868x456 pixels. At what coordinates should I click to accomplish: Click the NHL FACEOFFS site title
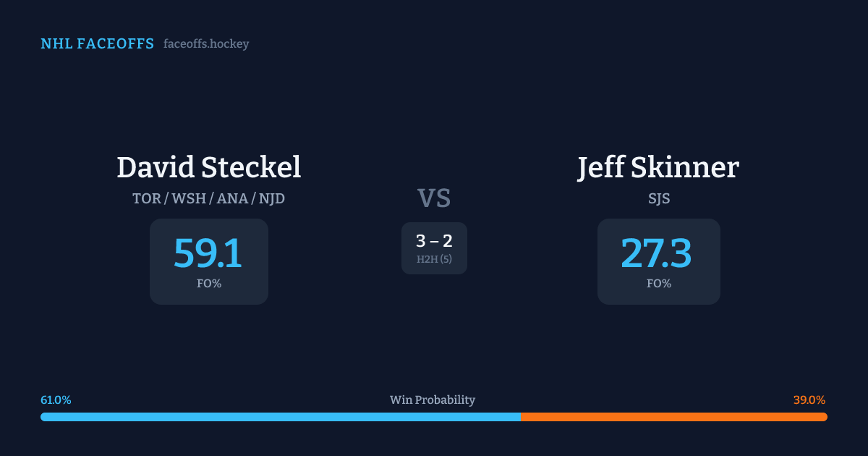tap(97, 44)
